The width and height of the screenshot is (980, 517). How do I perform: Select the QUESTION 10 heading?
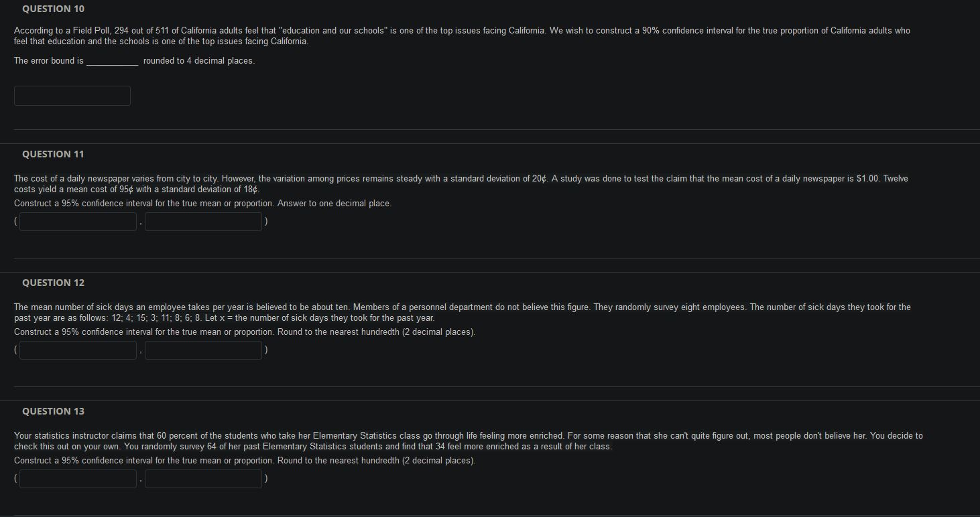[52, 8]
